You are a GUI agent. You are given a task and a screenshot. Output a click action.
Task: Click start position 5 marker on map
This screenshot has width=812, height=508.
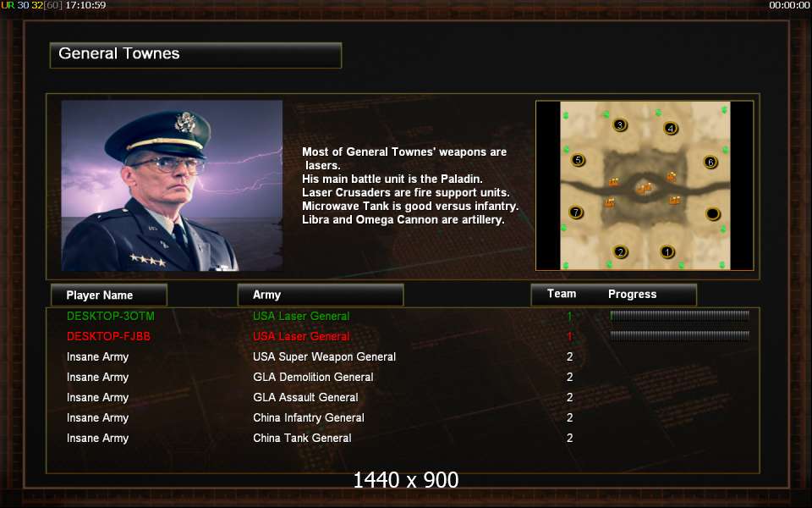click(x=578, y=160)
